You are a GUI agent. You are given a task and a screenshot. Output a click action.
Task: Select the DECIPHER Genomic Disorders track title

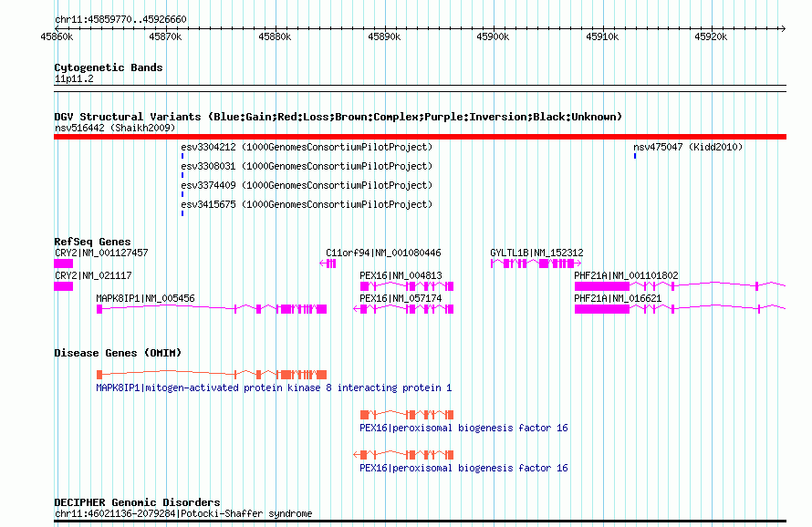click(x=137, y=502)
